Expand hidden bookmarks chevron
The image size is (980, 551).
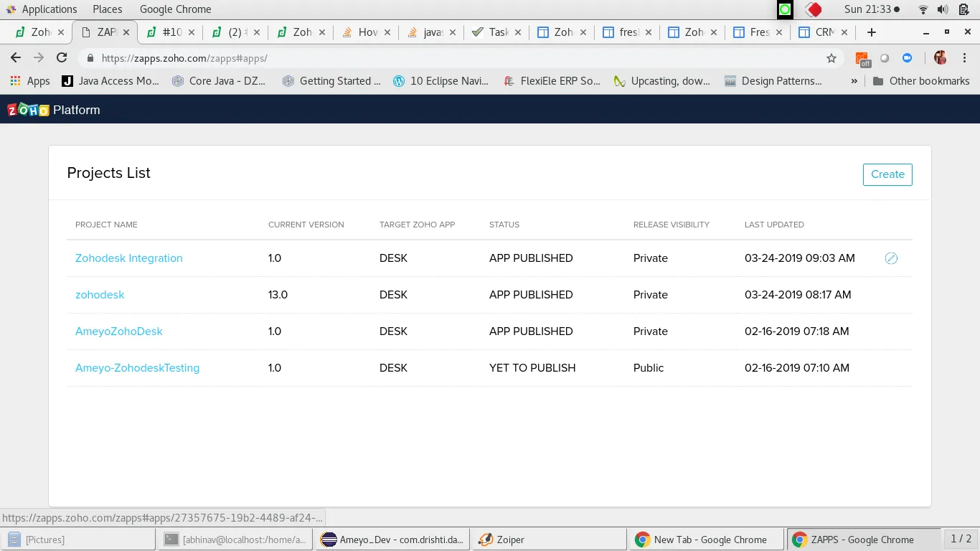point(854,81)
